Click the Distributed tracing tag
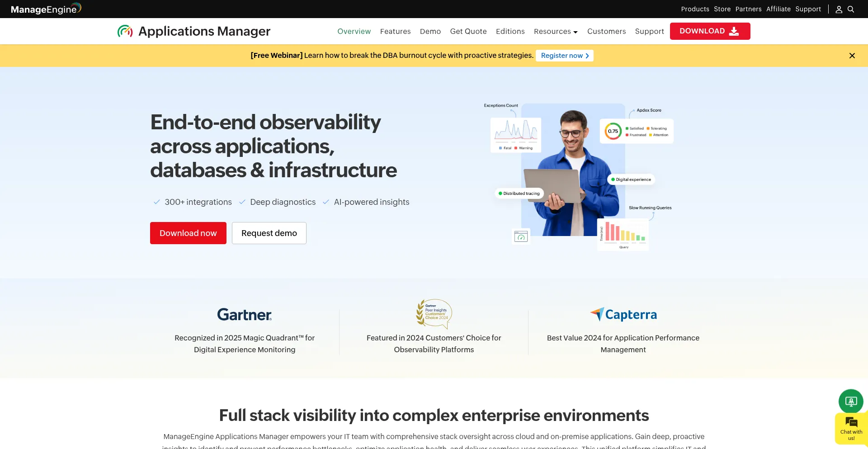The image size is (868, 449). pos(519,194)
